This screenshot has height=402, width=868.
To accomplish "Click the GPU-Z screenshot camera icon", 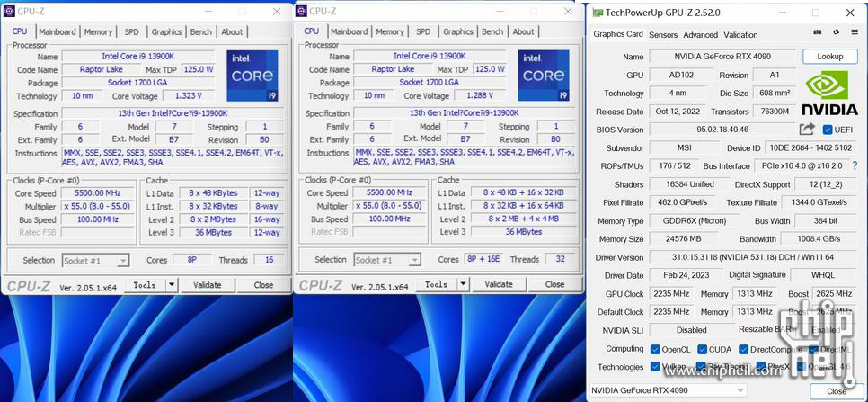I will pyautogui.click(x=817, y=33).
